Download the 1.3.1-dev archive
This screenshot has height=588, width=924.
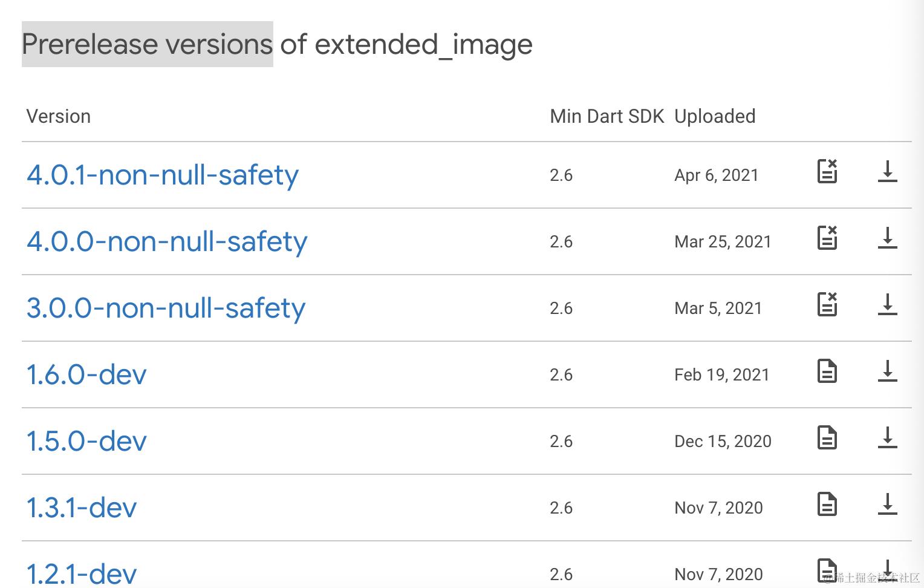pos(887,504)
